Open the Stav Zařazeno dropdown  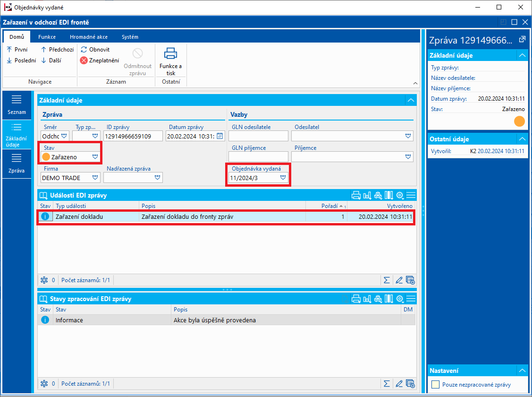95,157
